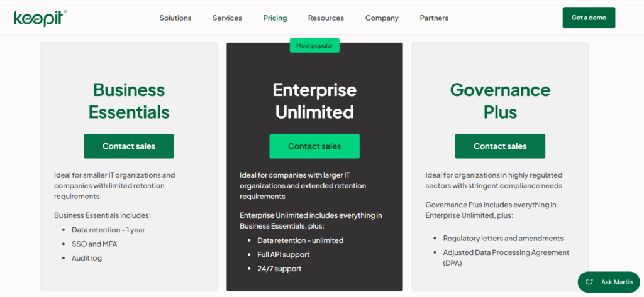Contact sales for Governance Plus
644x297 pixels.
coord(500,146)
